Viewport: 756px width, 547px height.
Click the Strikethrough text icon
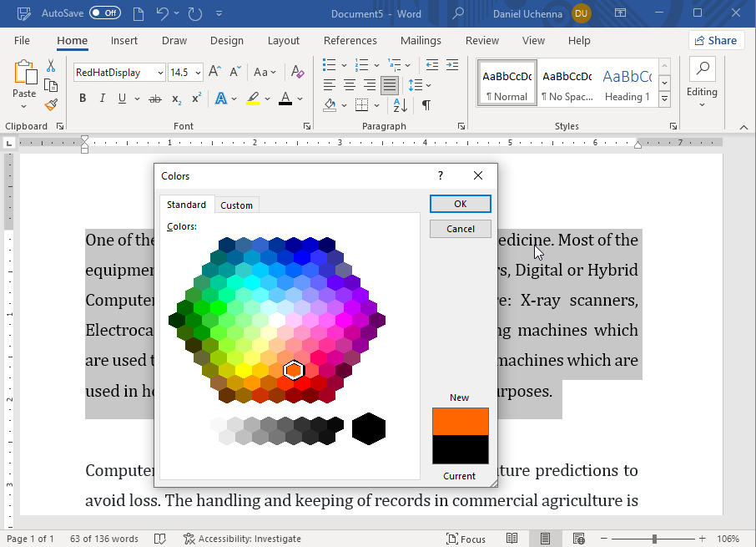[x=154, y=99]
